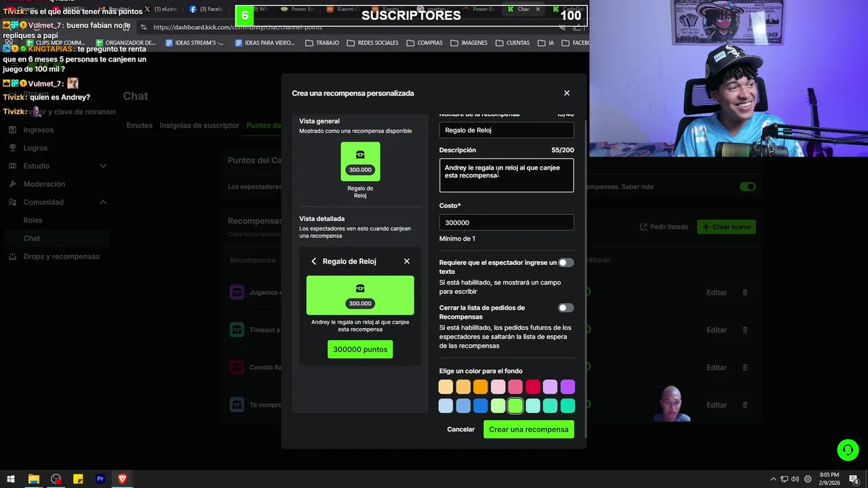Select Chat under Comunidad

(x=32, y=238)
